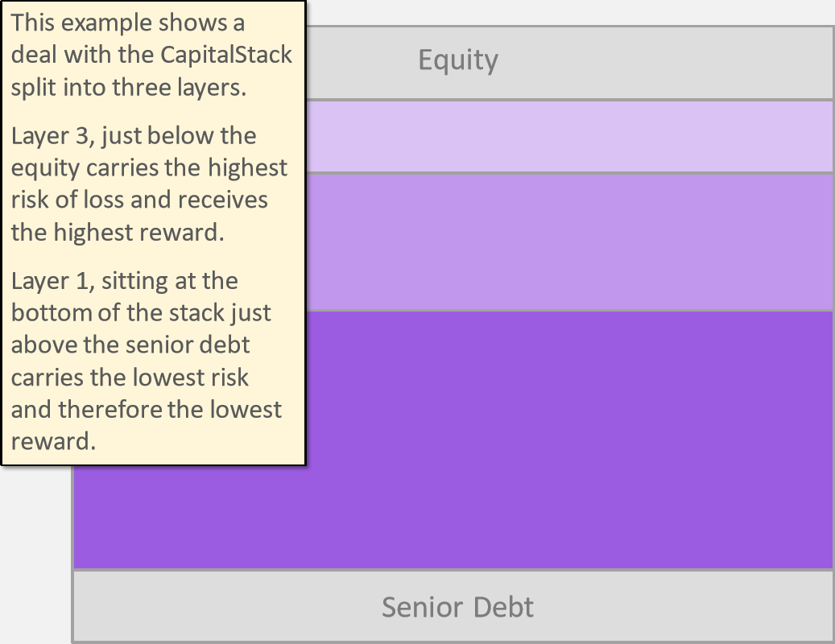
Task: Select the lightest purple Layer 3 band
Action: click(569, 136)
